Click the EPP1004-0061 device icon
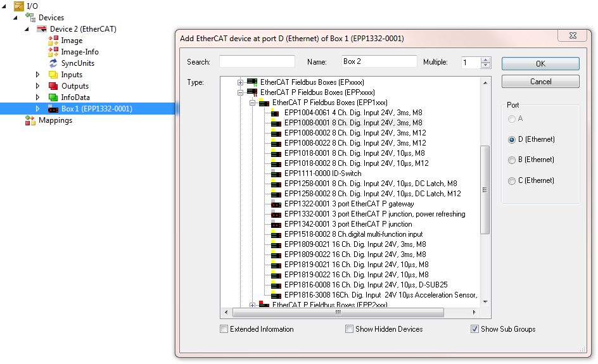This screenshot has width=598, height=364. pos(275,113)
